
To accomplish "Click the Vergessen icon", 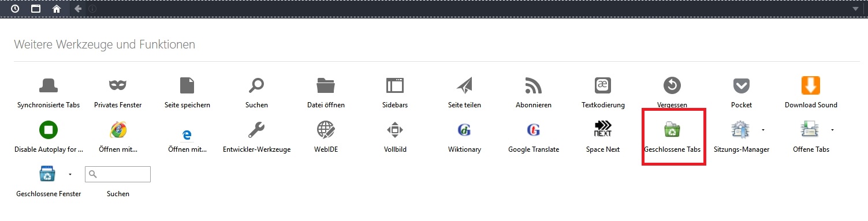I will pyautogui.click(x=672, y=85).
